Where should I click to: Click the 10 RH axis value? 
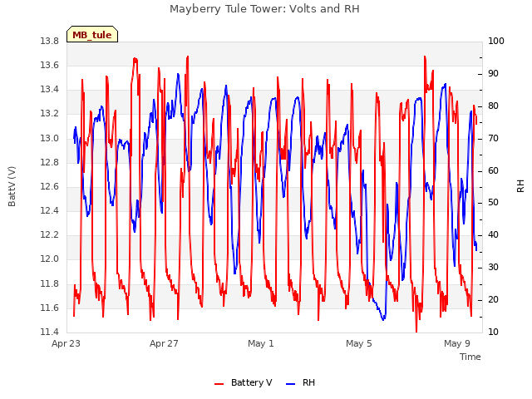tap(493, 332)
